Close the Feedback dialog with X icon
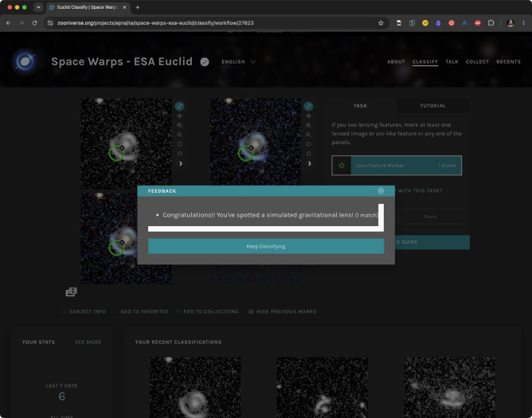Image resolution: width=532 pixels, height=418 pixels. coord(381,191)
